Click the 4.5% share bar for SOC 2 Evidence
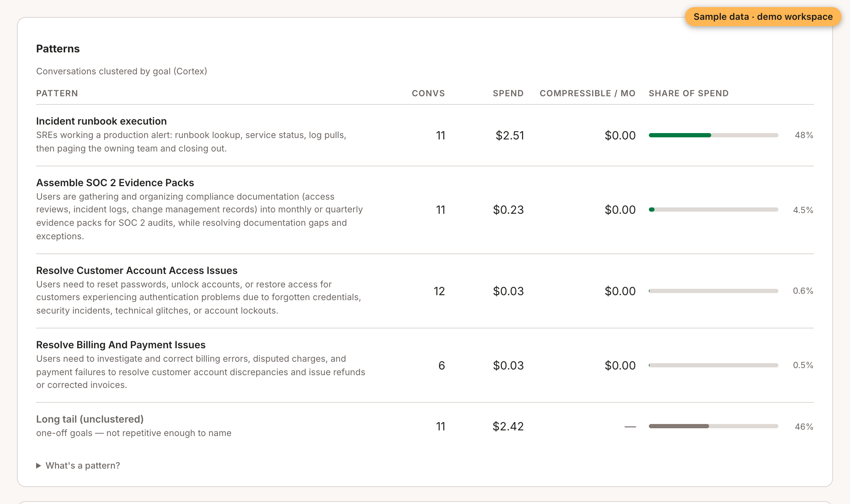 pos(713,210)
